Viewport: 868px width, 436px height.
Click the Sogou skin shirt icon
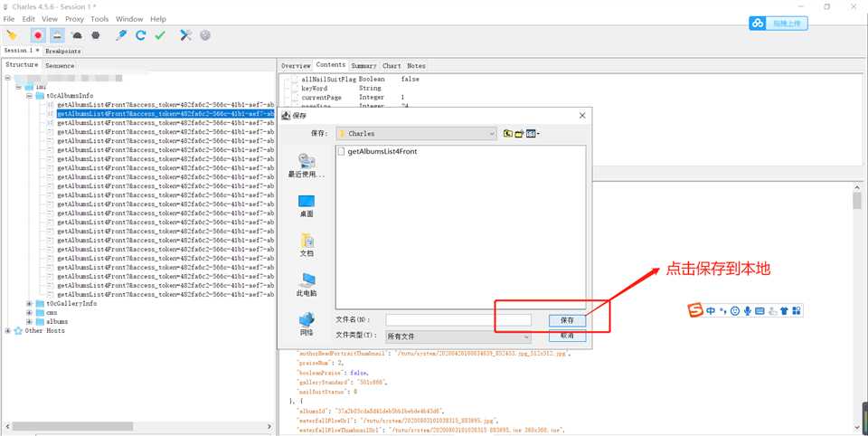(784, 311)
